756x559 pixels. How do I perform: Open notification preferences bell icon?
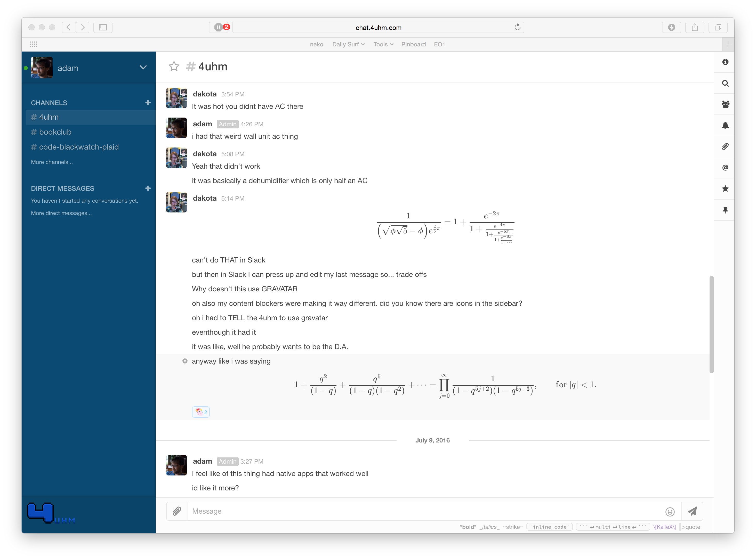pyautogui.click(x=725, y=126)
